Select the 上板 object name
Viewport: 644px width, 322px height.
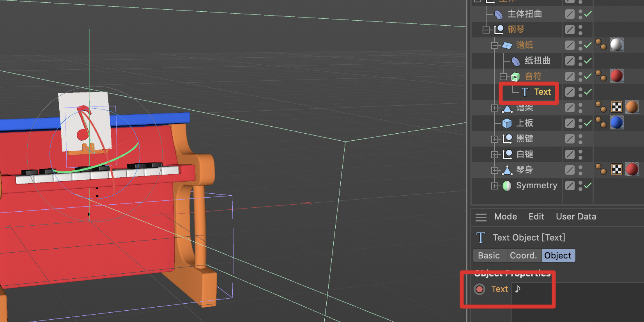click(525, 123)
